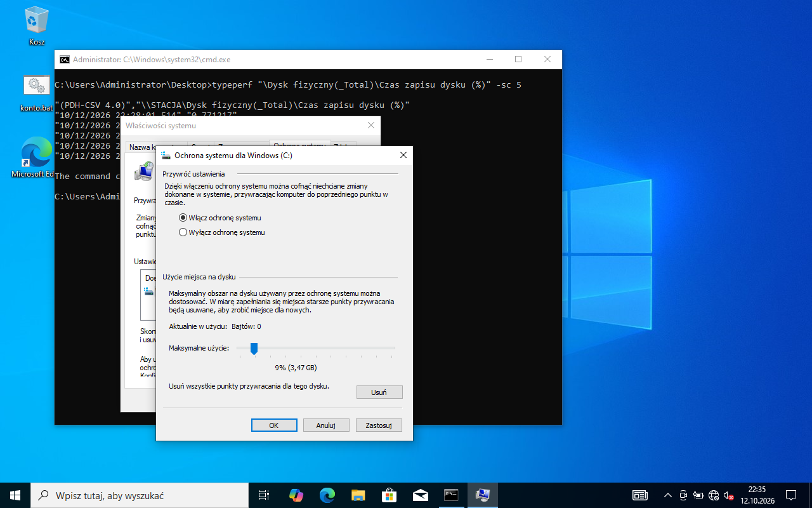Open the Mail taskbar icon

[x=420, y=495]
